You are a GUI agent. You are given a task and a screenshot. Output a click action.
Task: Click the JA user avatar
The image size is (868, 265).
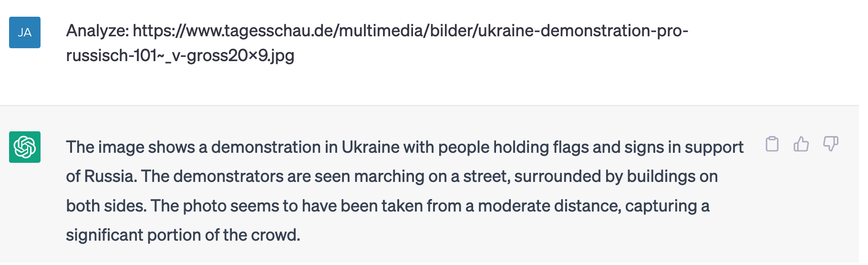[25, 32]
